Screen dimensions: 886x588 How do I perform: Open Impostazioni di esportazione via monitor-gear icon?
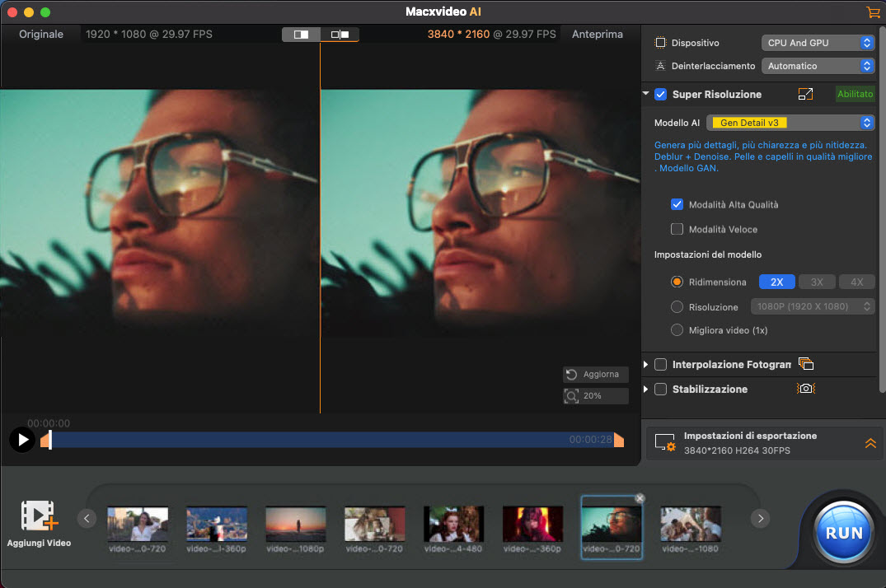click(x=664, y=442)
